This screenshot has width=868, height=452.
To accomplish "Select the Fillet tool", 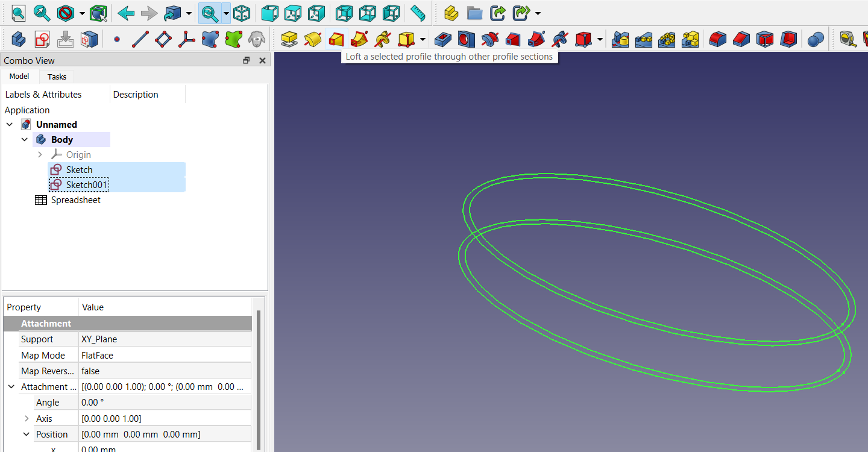I will 717,39.
